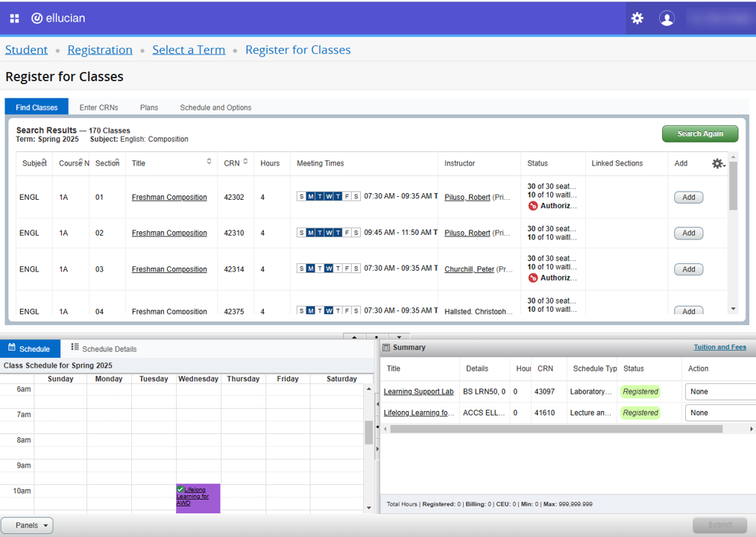Open the settings gear in header
This screenshot has height=537, width=756.
click(637, 18)
